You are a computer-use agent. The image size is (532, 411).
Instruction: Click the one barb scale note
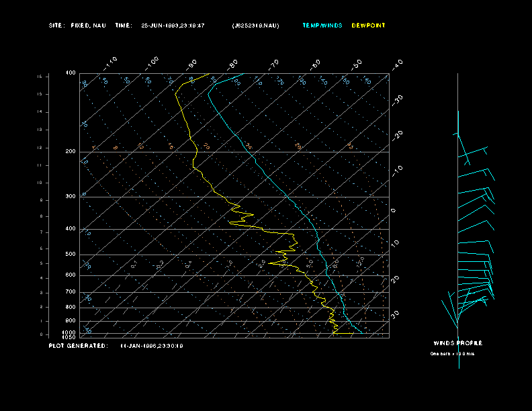[452, 354]
